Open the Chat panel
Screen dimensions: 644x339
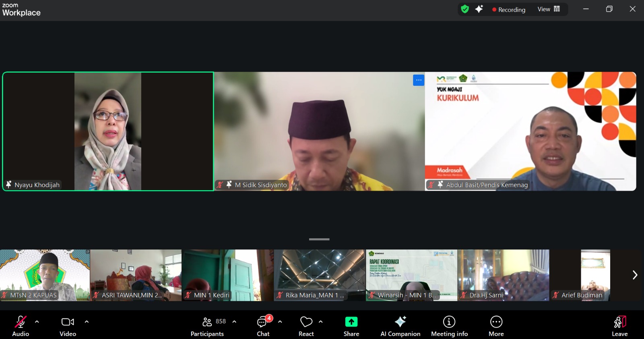pos(263,326)
